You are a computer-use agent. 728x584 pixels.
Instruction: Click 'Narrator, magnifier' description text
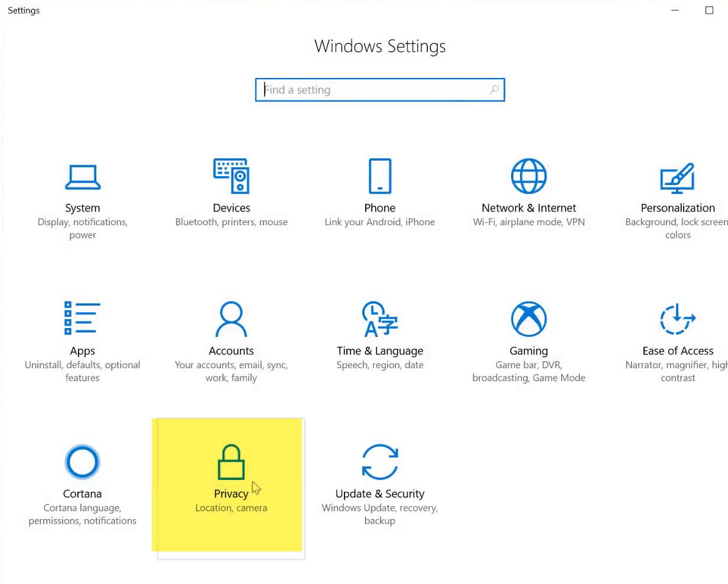click(x=677, y=372)
